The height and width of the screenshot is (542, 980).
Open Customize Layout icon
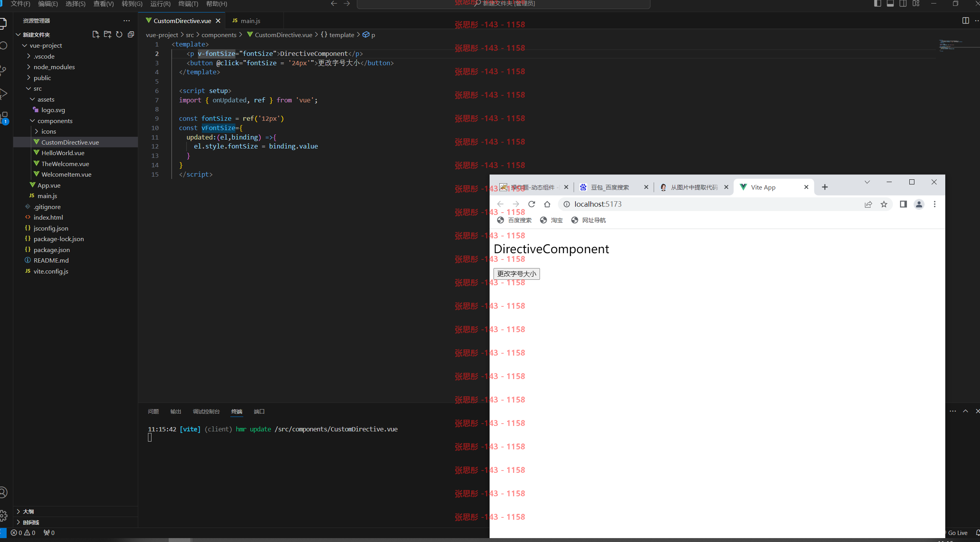click(916, 4)
